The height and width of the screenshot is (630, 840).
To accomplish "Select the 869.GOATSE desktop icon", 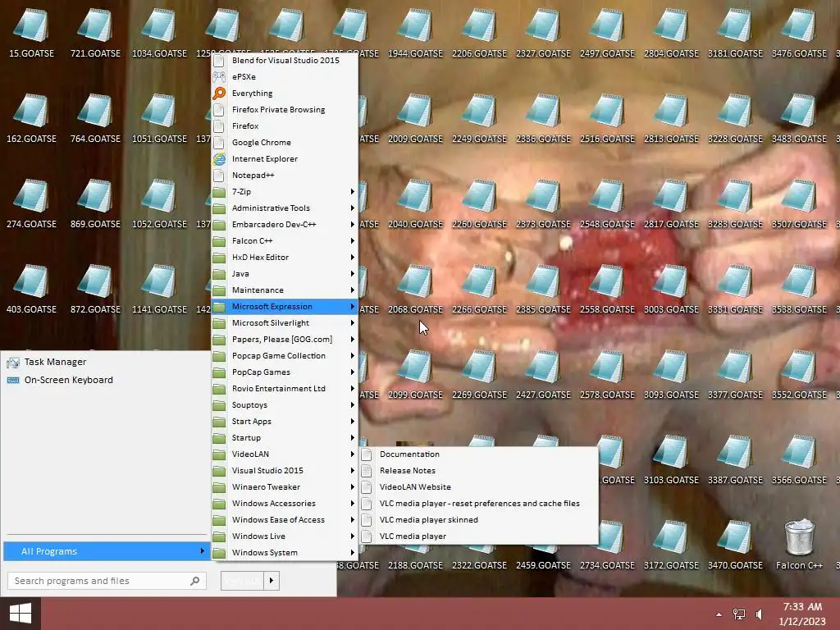I will 95,203.
